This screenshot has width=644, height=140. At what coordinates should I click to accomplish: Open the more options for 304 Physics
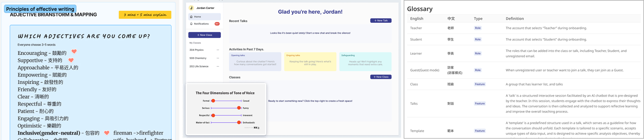tap(218, 50)
